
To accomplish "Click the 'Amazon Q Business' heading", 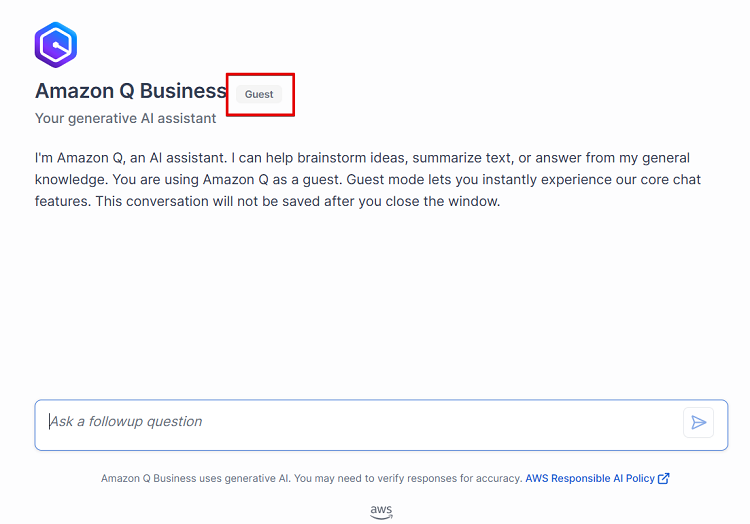I will point(131,91).
